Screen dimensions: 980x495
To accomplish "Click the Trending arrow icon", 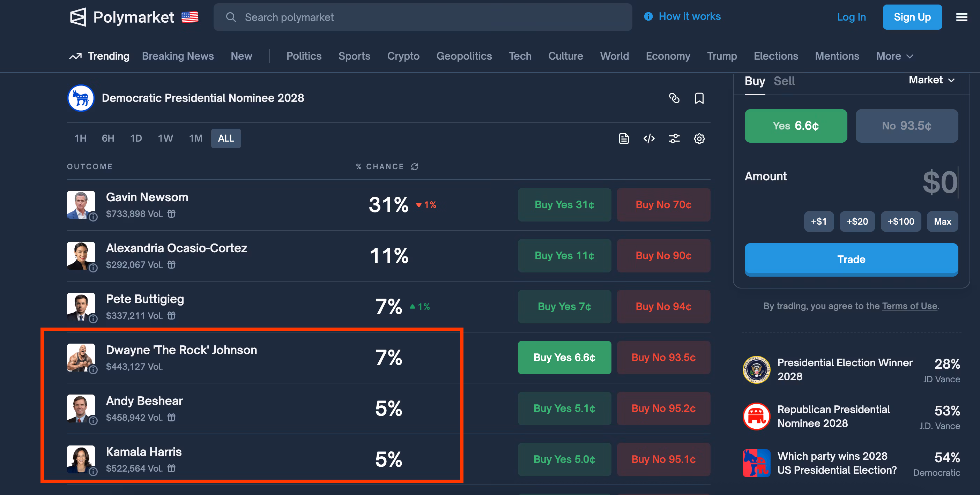I will pyautogui.click(x=75, y=56).
